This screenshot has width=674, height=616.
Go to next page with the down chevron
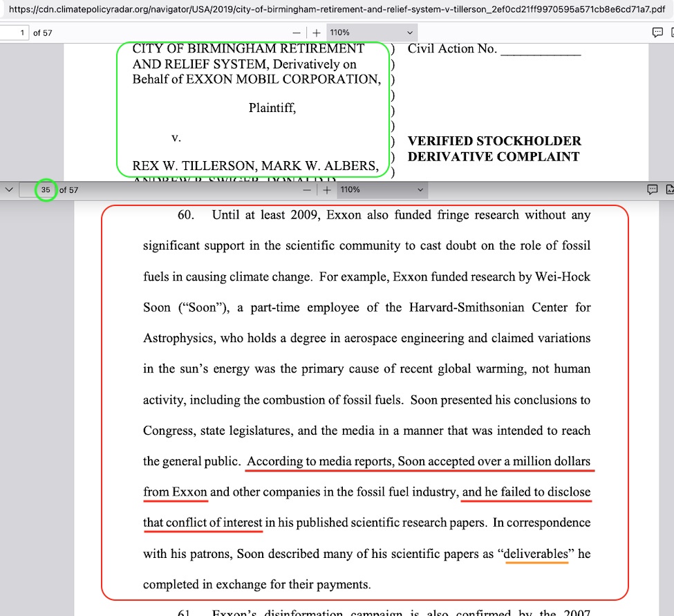tap(10, 189)
